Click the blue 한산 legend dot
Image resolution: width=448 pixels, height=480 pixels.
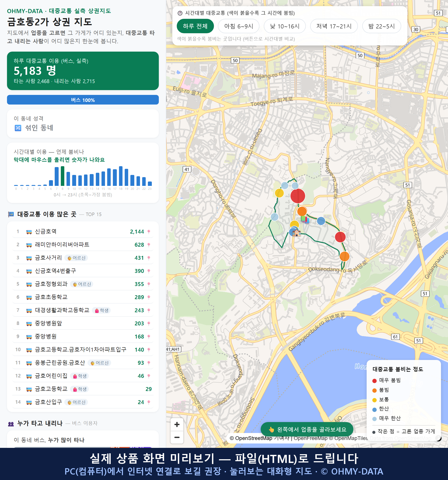click(374, 410)
